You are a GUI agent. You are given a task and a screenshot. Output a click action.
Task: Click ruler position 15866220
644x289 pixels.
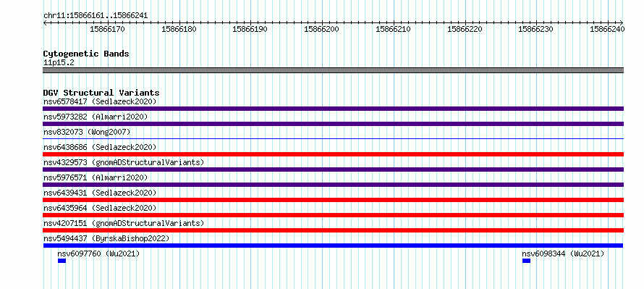(x=465, y=29)
